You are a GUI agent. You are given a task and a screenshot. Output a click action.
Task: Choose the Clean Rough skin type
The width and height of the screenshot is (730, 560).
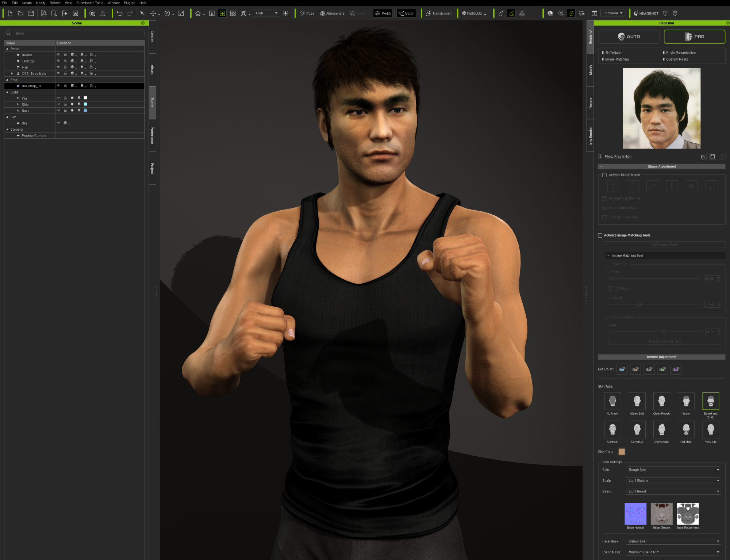[x=661, y=401]
